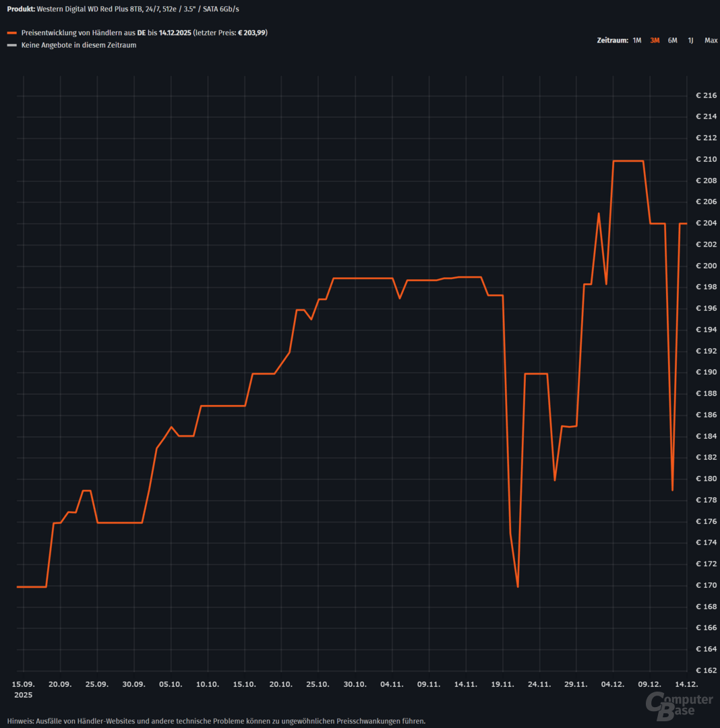Click the € 216 y-axis label

click(x=706, y=96)
